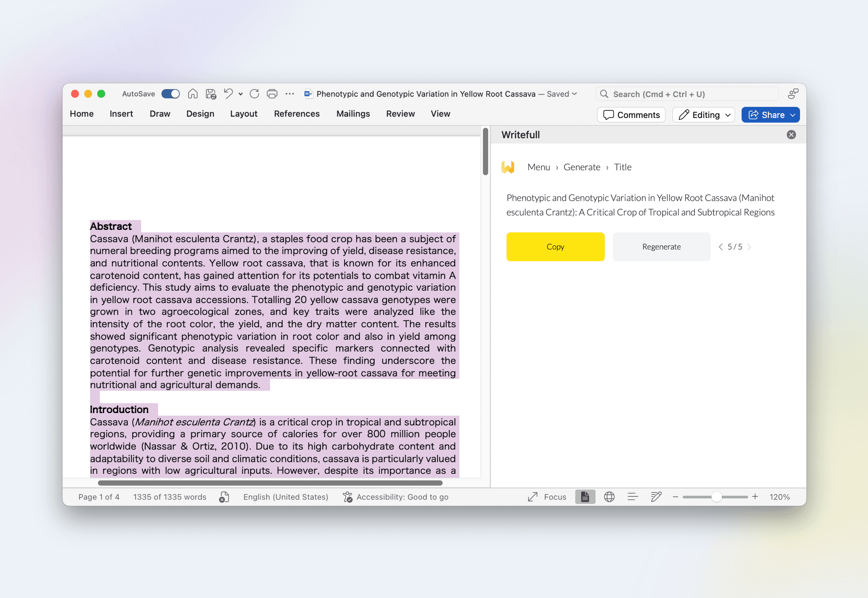Open the References ribbon tab
868x598 pixels.
pyautogui.click(x=297, y=113)
